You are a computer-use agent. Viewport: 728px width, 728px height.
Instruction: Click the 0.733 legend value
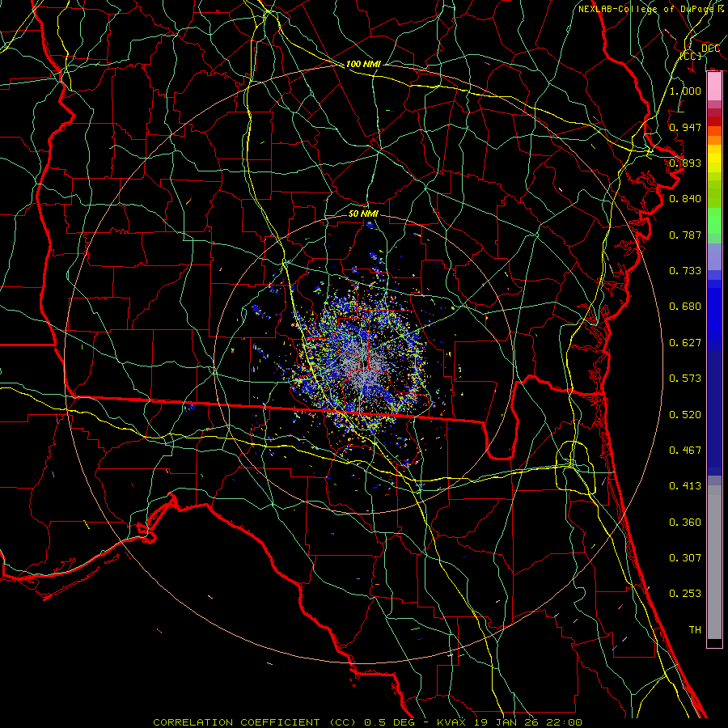[685, 271]
